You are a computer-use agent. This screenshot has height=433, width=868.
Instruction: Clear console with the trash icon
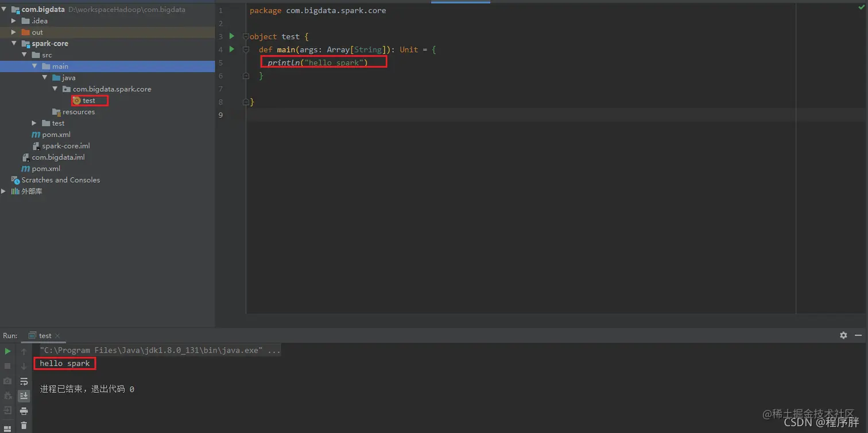pyautogui.click(x=24, y=426)
